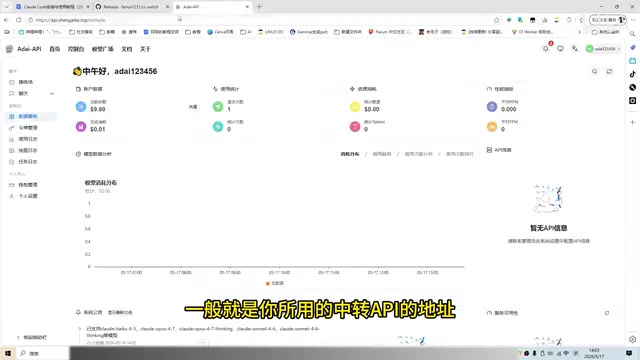Screen dimensions: 640x360
Task: Switch to the consumption trend chart tab
Action: [x=382, y=154]
